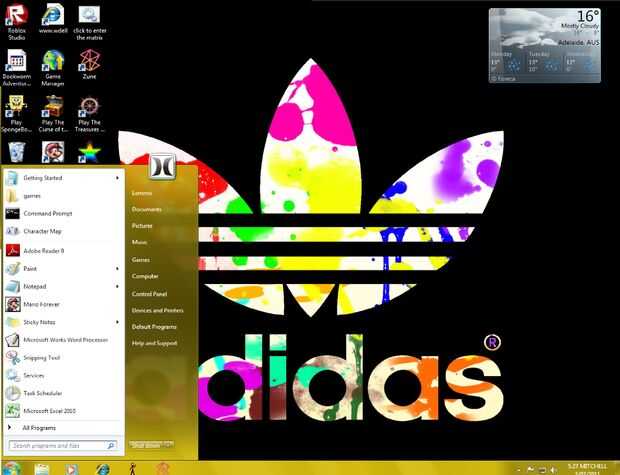Open Windows Media Player from the taskbar

[x=72, y=469]
